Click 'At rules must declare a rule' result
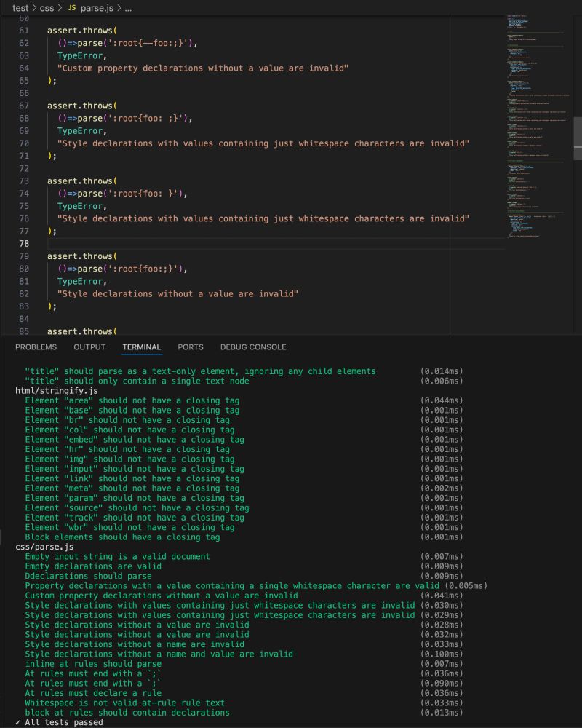This screenshot has width=582, height=728. coord(93,693)
